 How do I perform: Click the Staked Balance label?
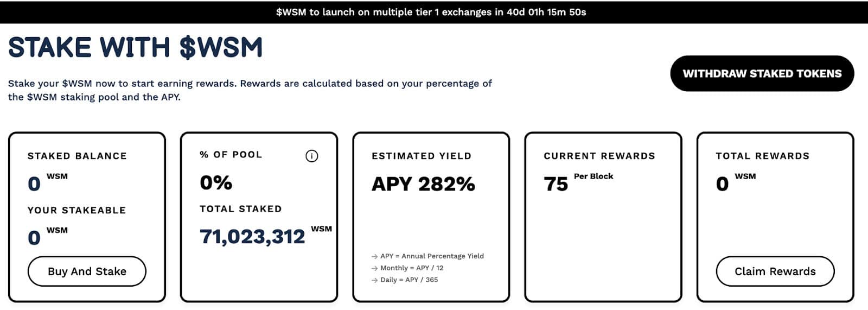(77, 156)
